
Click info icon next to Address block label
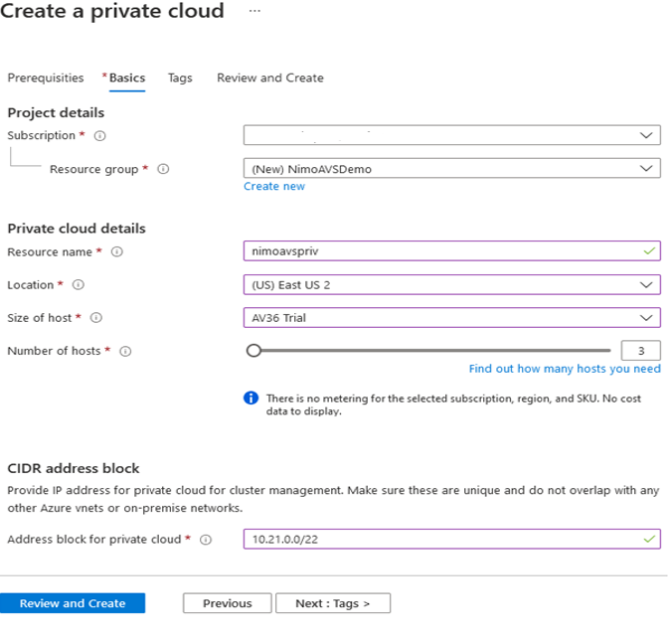point(206,540)
